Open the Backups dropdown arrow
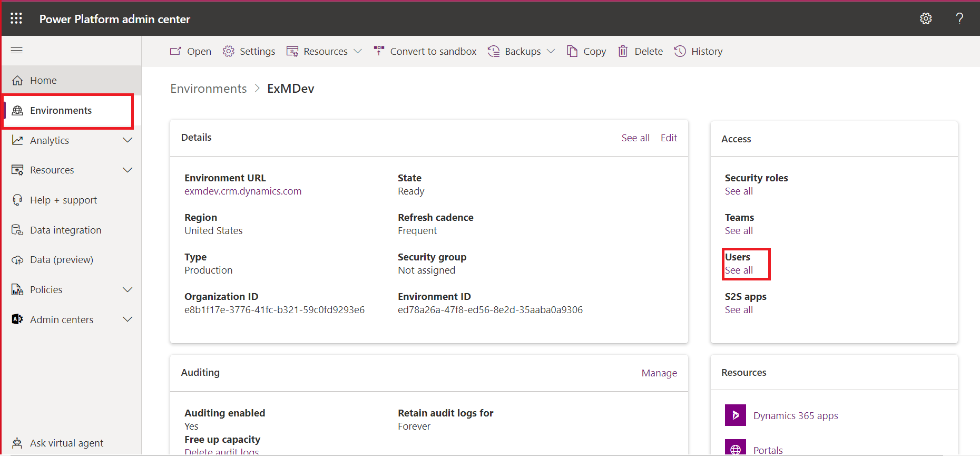The image size is (980, 456). [x=551, y=51]
